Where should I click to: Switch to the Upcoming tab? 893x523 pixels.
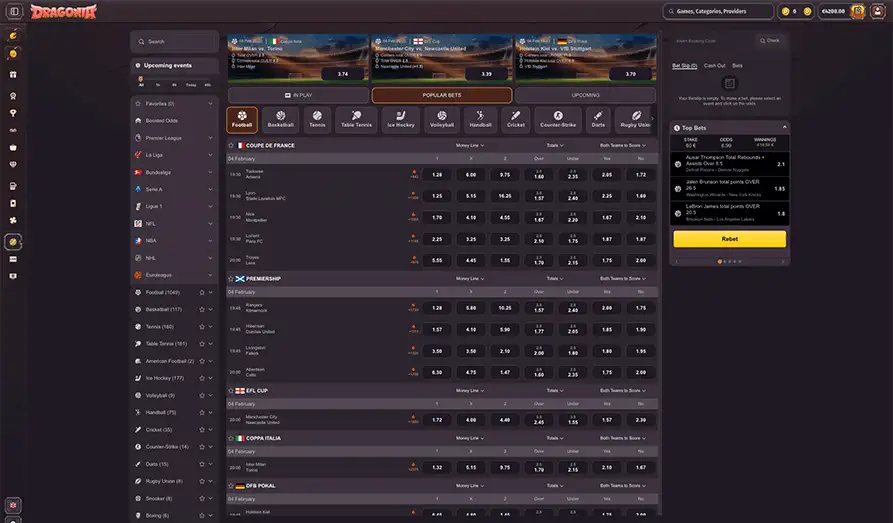click(x=585, y=95)
